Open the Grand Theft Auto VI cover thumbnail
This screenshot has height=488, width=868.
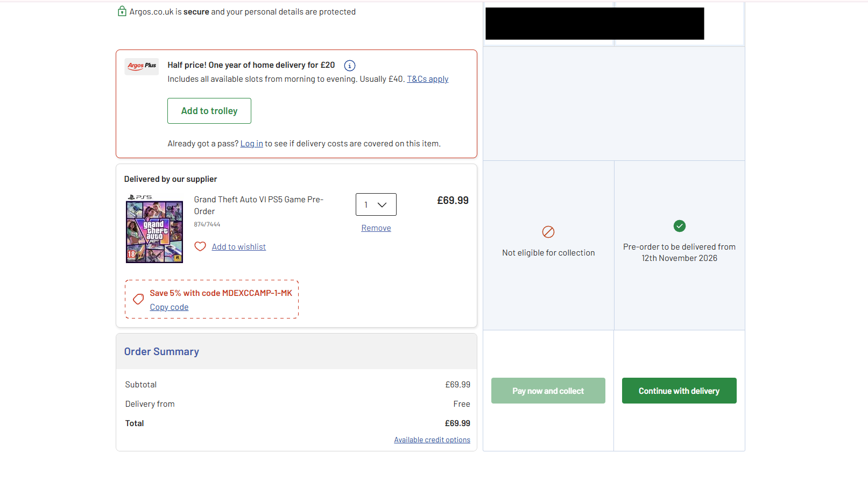[154, 229]
